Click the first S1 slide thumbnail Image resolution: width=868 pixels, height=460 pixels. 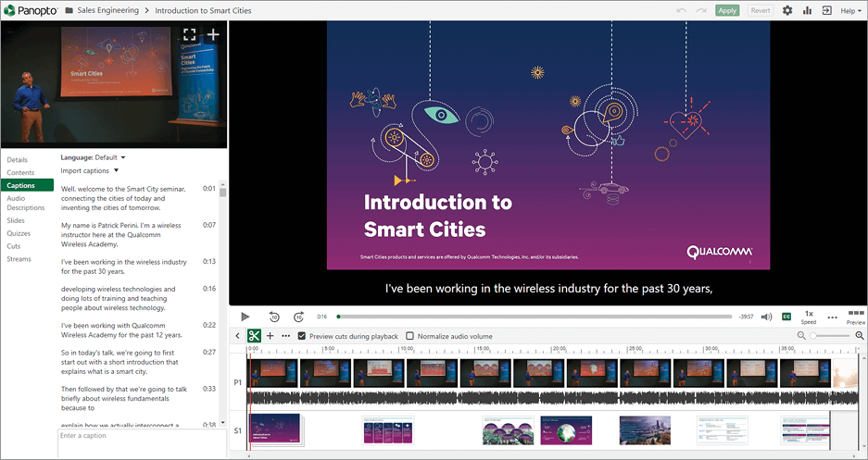[x=275, y=429]
